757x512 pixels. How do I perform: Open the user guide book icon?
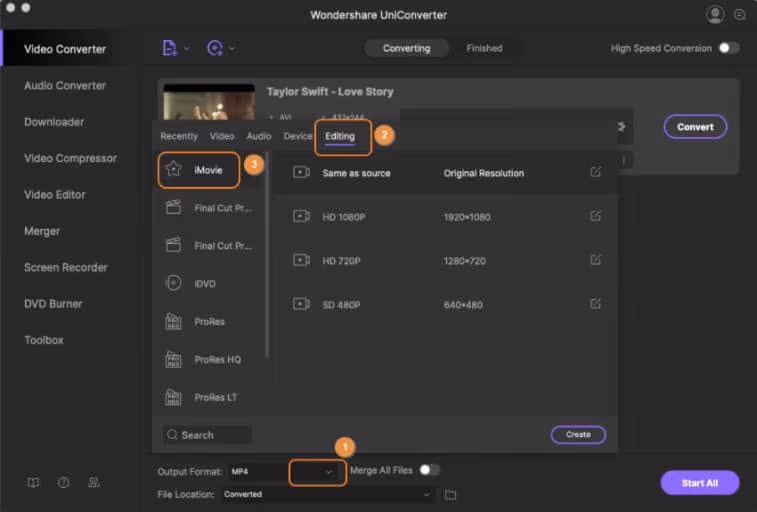pos(33,482)
